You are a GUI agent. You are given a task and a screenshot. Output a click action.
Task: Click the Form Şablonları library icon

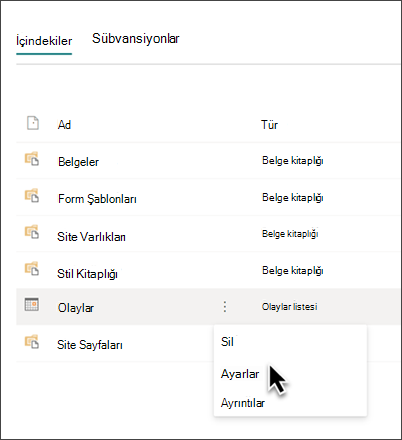32,196
